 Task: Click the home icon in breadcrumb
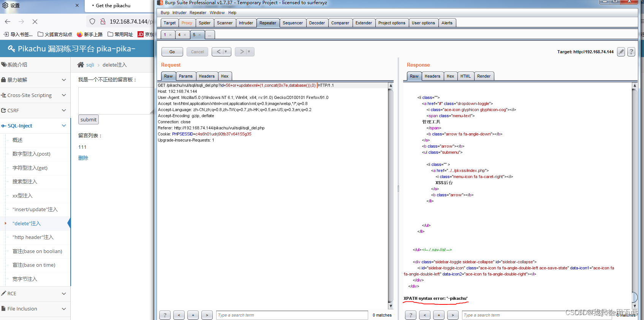[x=81, y=65]
